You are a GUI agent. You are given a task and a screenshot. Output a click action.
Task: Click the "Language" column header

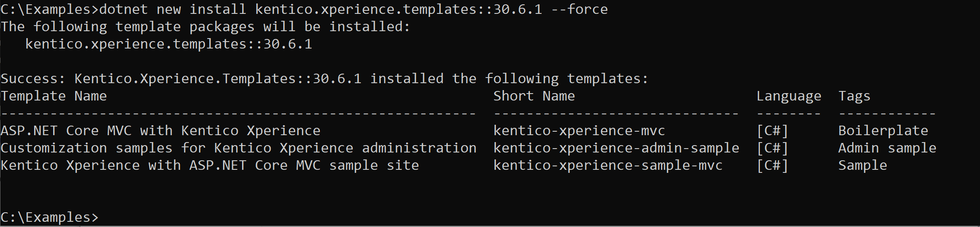[x=788, y=96]
